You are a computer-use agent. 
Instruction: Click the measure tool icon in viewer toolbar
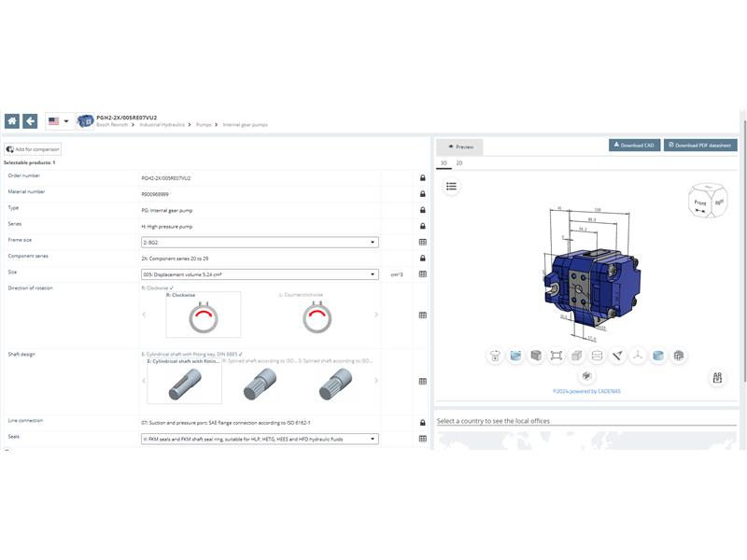(617, 356)
